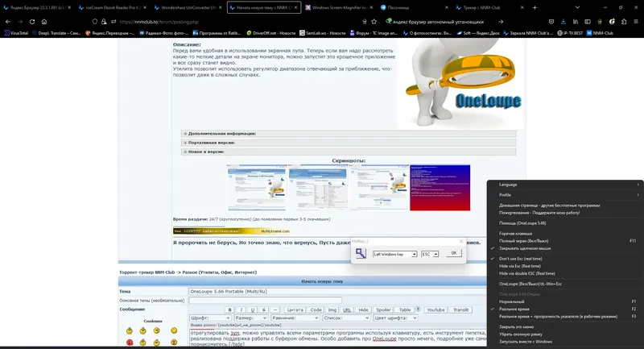
Task: Click the Spoiler button
Action: [383, 310]
